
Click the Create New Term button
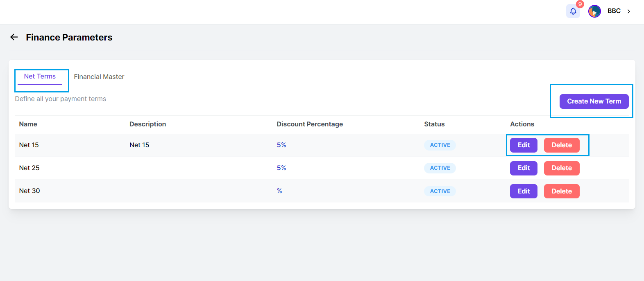tap(594, 101)
